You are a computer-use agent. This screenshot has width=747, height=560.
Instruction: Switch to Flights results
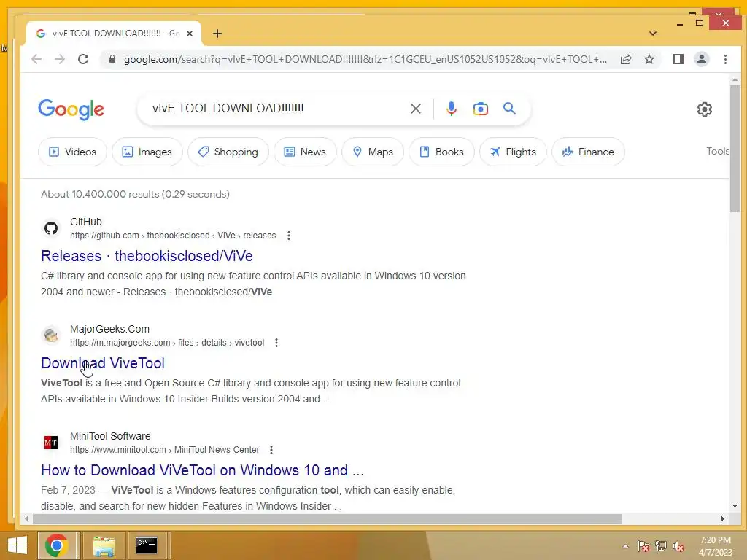click(513, 152)
